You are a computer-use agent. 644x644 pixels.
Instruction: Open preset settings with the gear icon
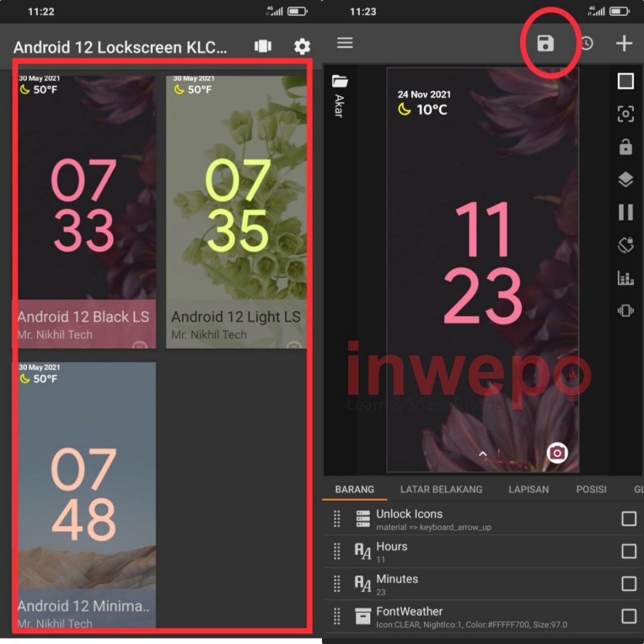(x=301, y=47)
